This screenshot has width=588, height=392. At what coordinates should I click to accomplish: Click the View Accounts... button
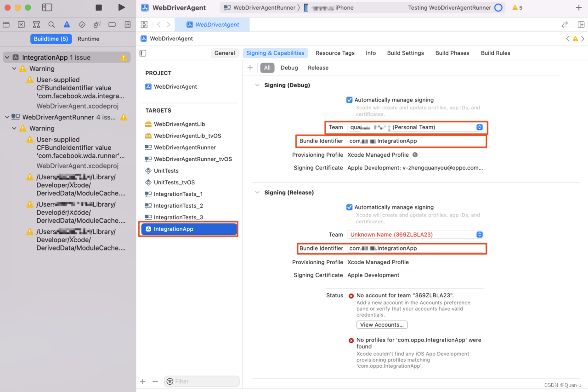(x=382, y=324)
